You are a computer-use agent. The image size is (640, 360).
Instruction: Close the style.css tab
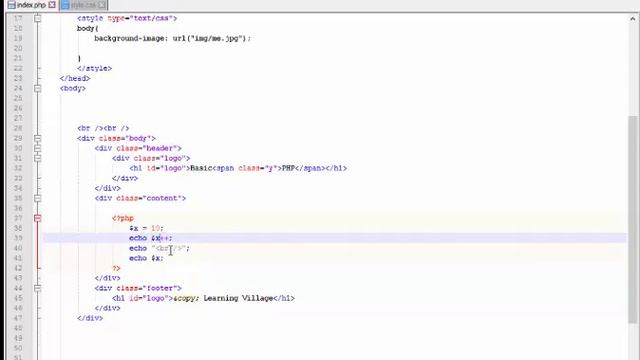102,5
